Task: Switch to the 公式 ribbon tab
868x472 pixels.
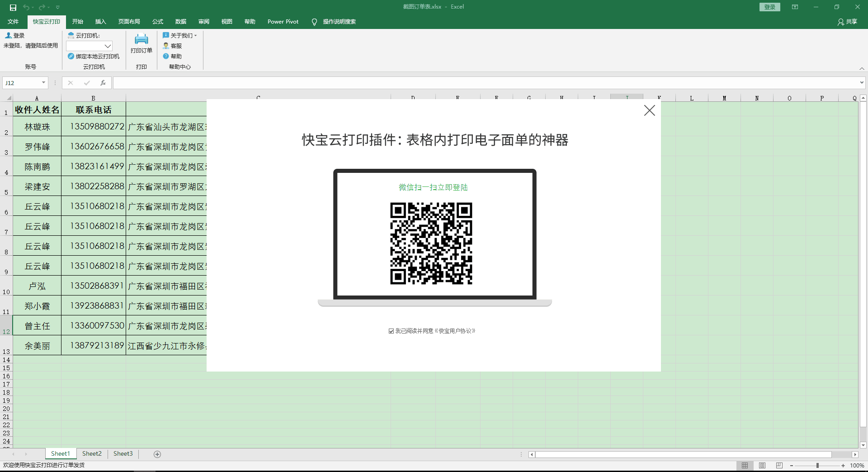Action: coord(158,22)
